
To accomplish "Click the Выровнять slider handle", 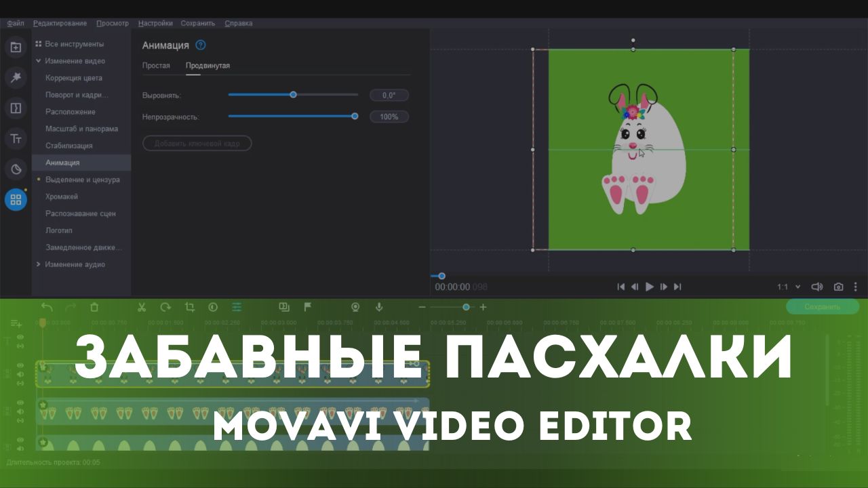I will [293, 95].
